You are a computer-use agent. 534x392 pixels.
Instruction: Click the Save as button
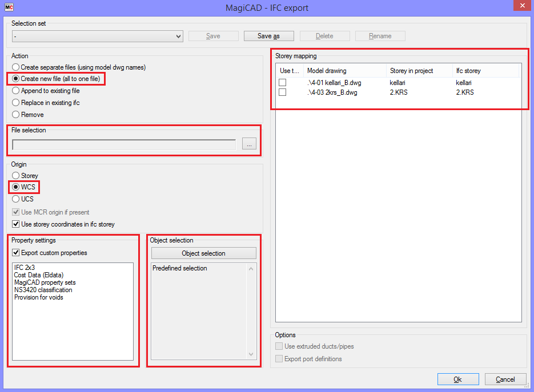tap(268, 36)
